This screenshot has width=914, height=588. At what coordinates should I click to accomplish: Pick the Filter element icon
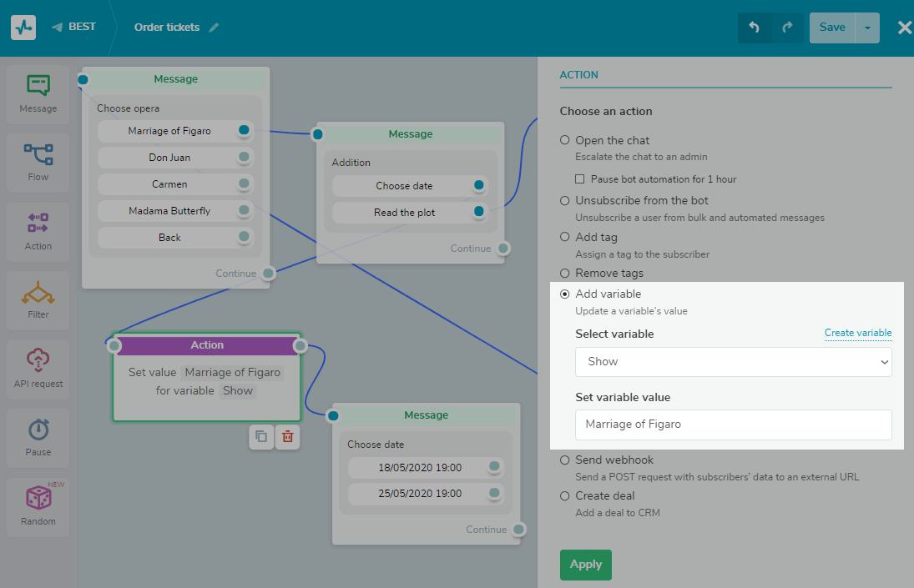38,294
